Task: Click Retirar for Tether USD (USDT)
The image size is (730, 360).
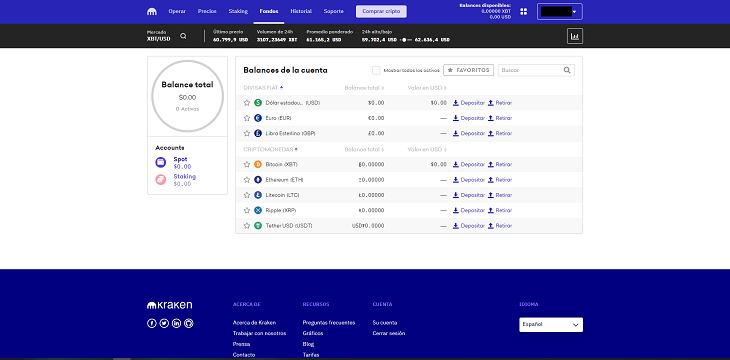Action: pos(500,225)
